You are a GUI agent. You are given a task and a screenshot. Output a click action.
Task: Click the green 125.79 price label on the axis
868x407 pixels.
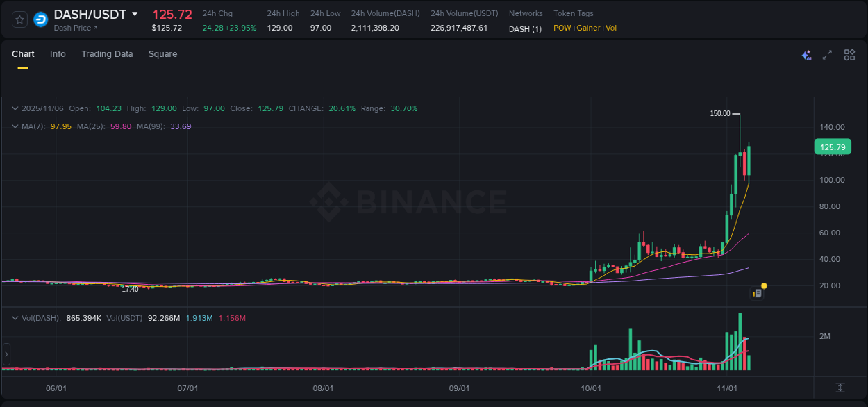point(831,147)
